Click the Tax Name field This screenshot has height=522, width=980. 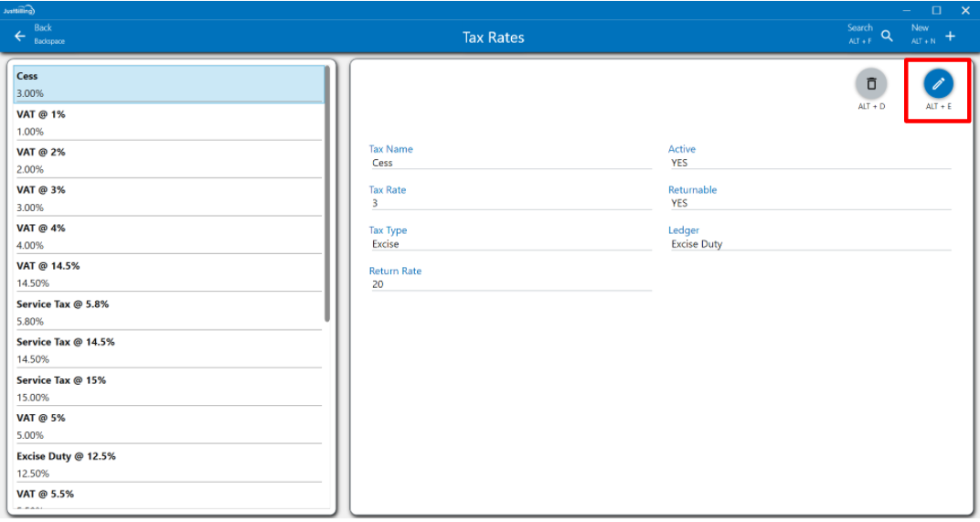(510, 163)
